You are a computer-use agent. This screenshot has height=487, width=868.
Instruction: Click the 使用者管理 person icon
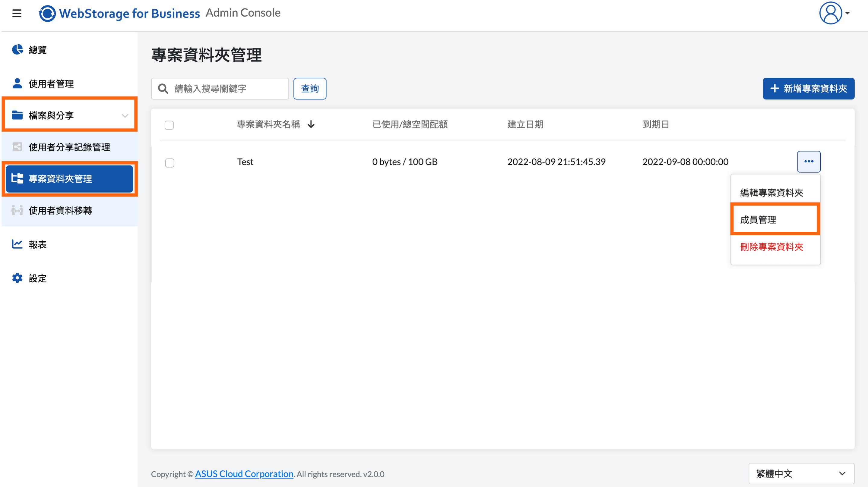17,83
